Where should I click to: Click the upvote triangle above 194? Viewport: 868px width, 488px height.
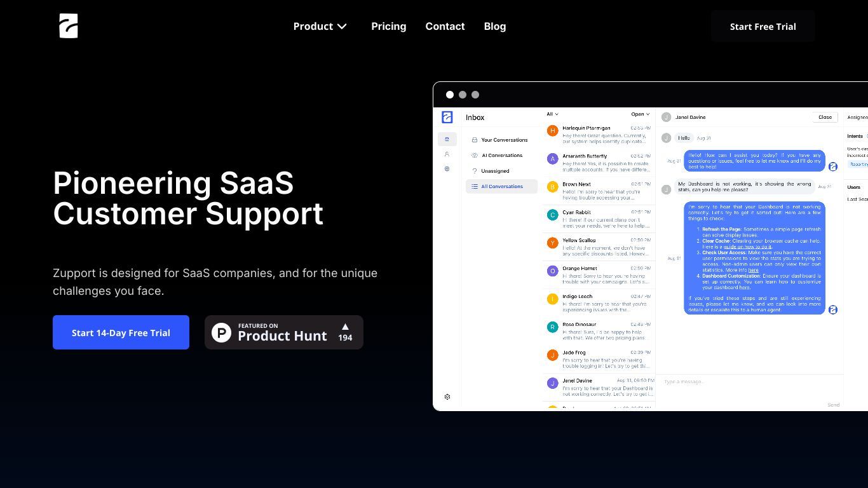point(345,327)
